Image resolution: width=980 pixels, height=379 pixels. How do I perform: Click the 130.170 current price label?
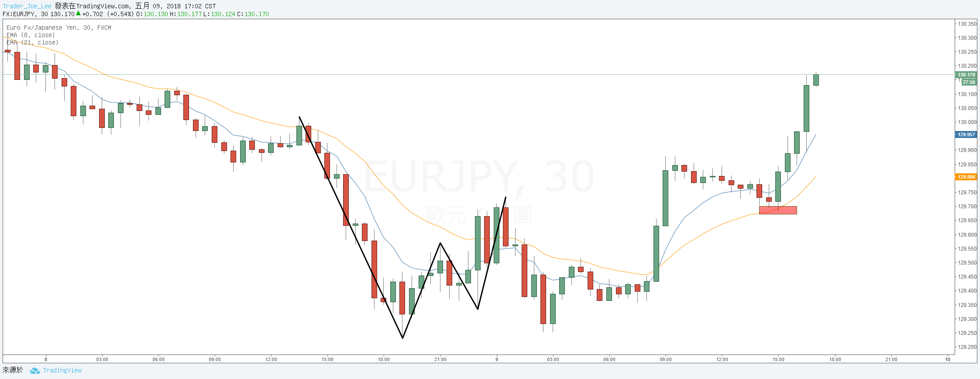tap(966, 75)
